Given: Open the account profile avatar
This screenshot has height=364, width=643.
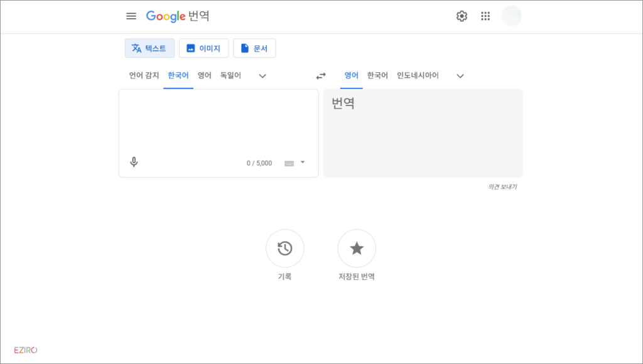Looking at the screenshot, I should (511, 16).
